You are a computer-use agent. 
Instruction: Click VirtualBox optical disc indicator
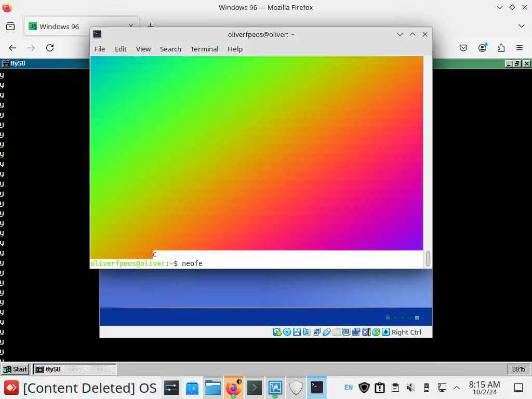coord(287,332)
